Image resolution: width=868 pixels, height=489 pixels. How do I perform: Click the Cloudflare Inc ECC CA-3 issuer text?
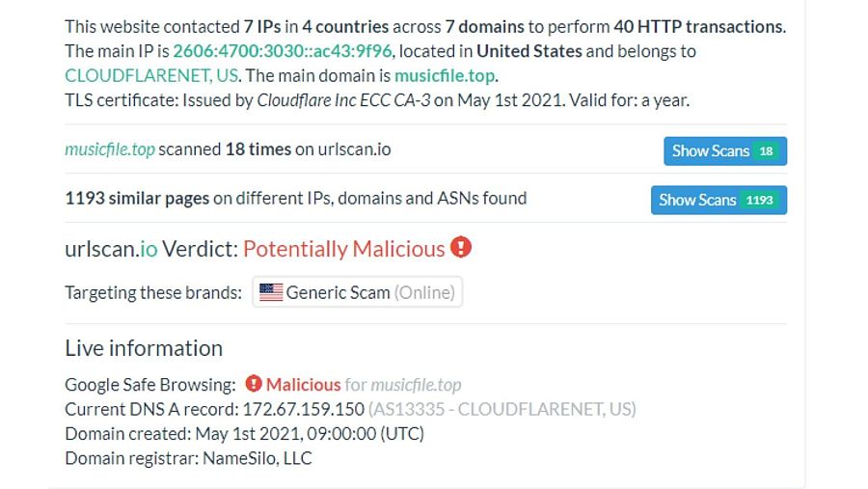coord(342,99)
